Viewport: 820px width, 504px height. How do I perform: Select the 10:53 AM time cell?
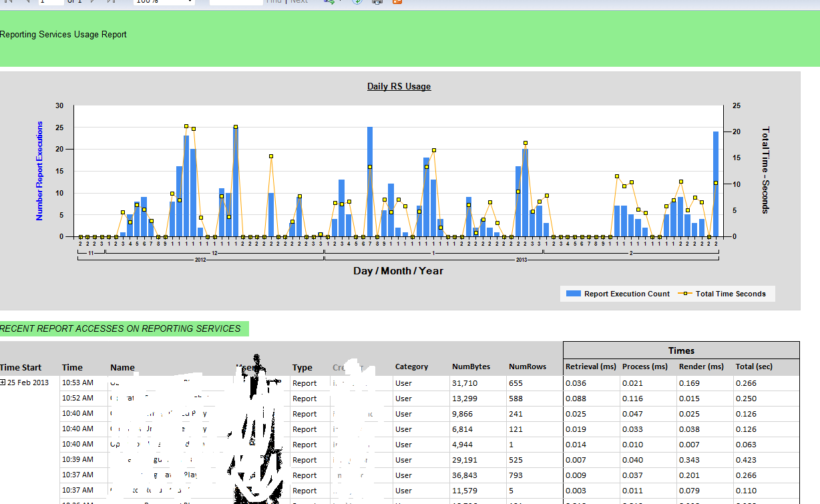pyautogui.click(x=77, y=383)
